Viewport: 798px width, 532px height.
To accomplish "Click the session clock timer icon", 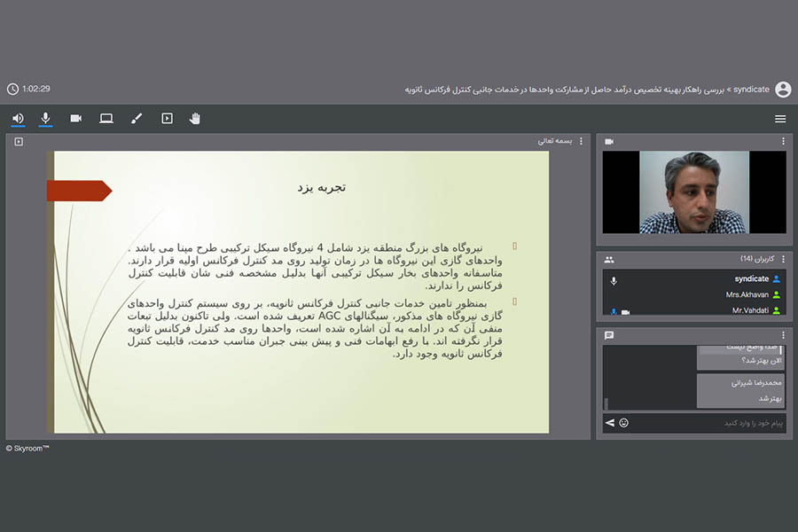I will tap(12, 89).
